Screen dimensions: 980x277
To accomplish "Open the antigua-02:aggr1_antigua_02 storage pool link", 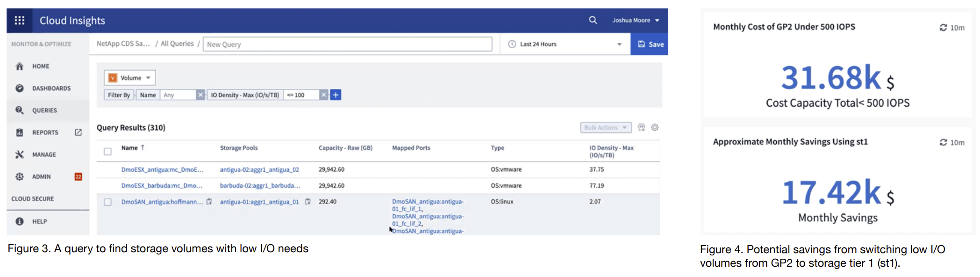I will [x=259, y=170].
